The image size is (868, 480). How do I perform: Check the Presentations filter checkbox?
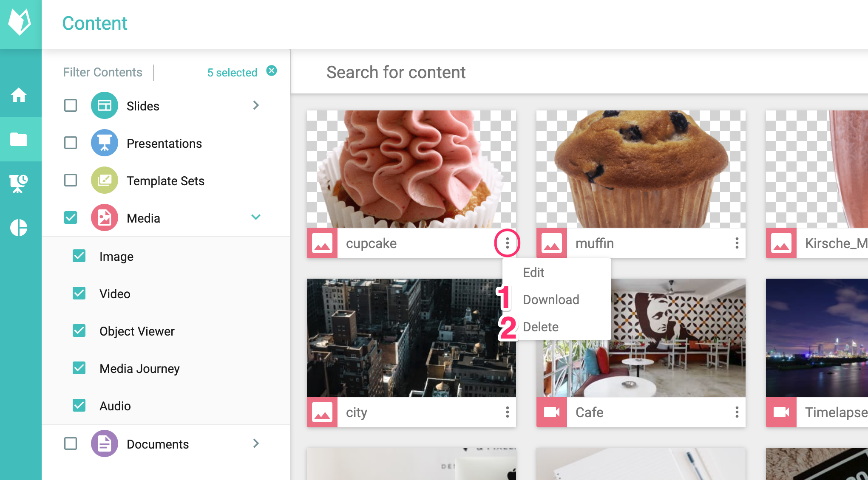(71, 143)
